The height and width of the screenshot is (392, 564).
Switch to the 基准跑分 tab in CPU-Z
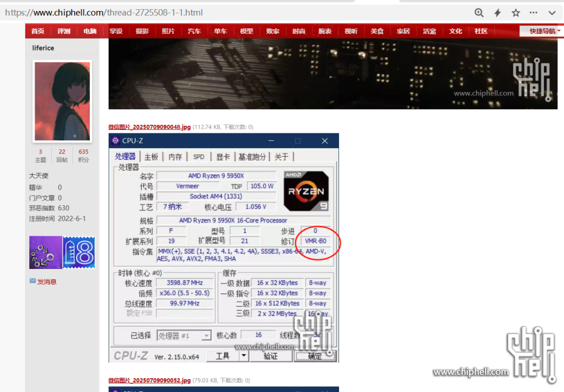click(x=252, y=157)
